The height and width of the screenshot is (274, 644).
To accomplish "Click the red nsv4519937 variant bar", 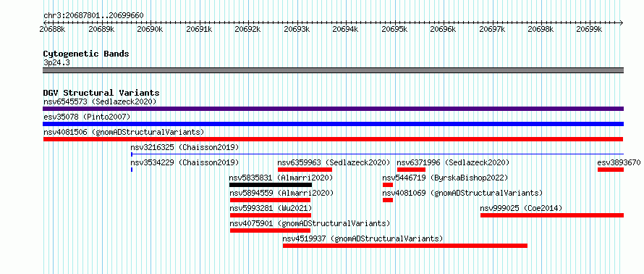I will point(405,246).
